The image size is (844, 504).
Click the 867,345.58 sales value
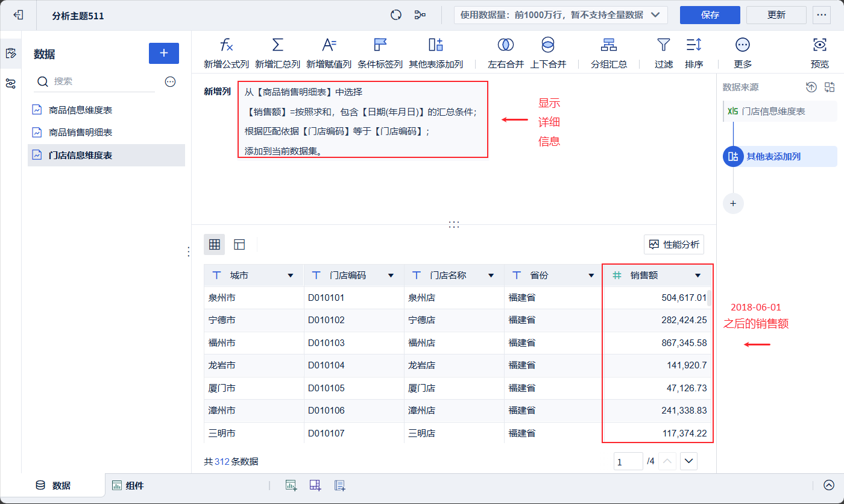coord(684,342)
